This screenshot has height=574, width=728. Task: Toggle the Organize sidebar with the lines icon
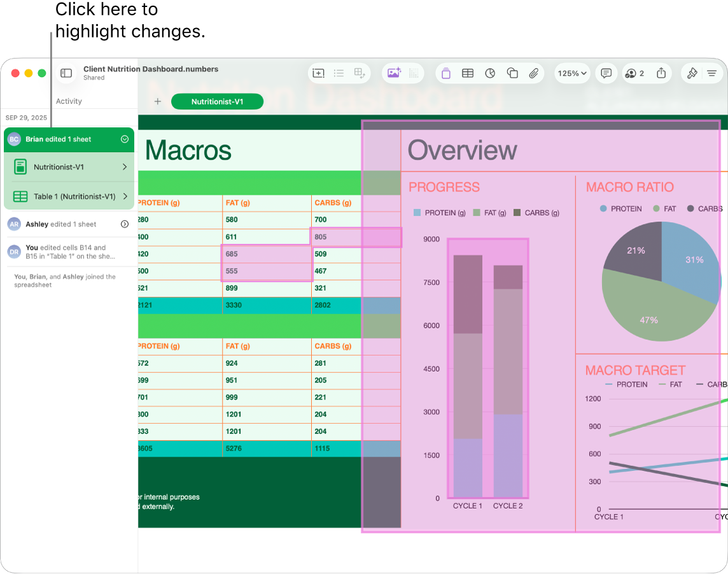711,73
